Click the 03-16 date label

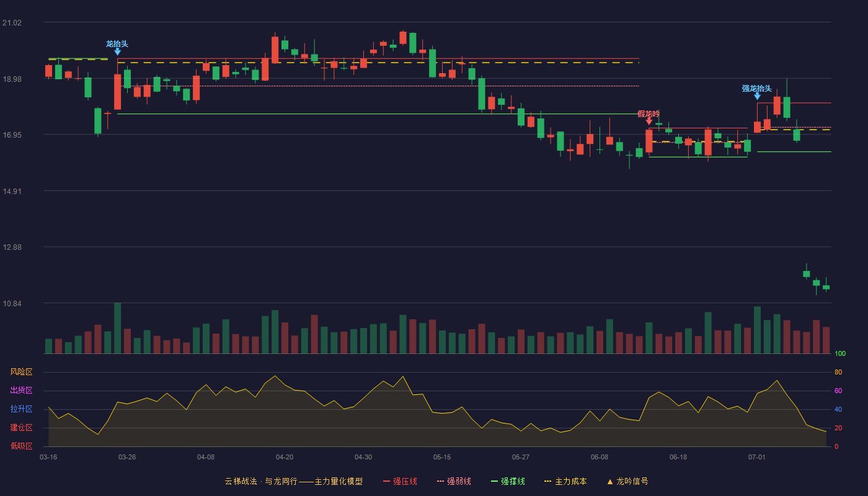tap(48, 457)
